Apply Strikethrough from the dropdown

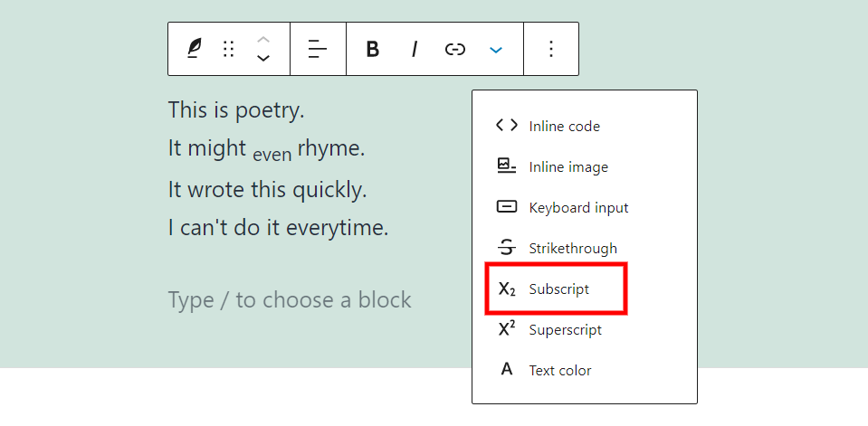pos(573,249)
